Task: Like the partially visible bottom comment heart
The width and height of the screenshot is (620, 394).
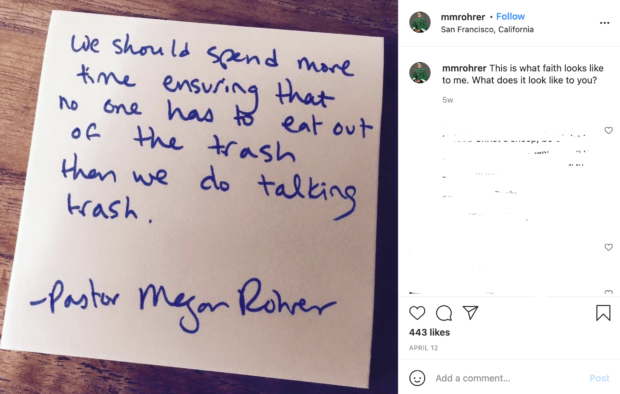Action: [x=609, y=292]
